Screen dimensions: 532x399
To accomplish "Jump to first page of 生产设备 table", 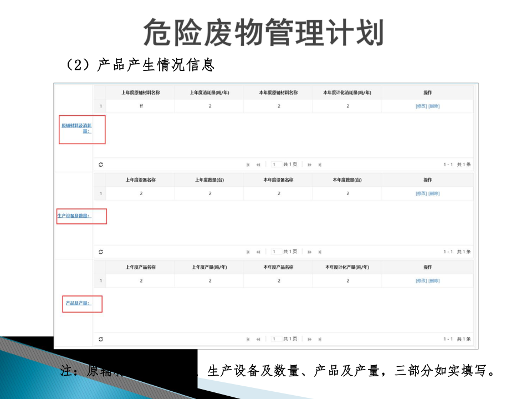I will pos(248,252).
